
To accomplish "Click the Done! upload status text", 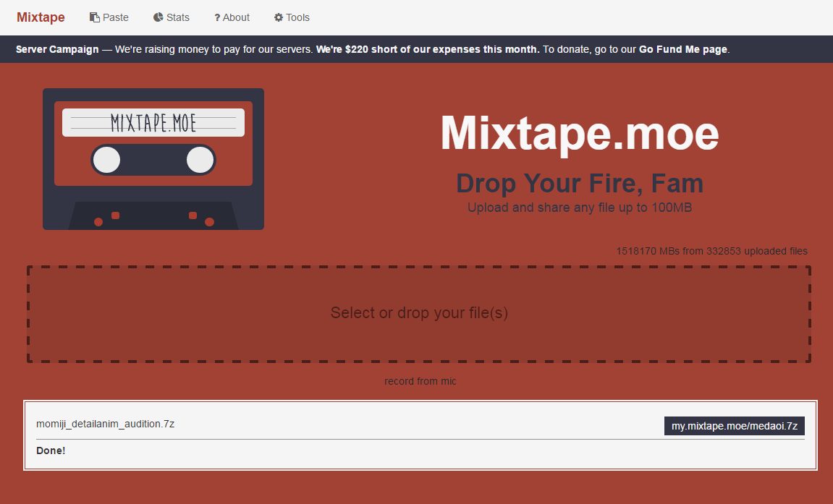I will coord(51,450).
